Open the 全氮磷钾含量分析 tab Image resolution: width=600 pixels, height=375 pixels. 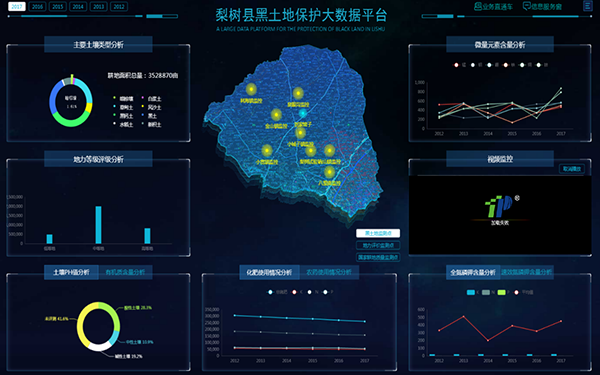pyautogui.click(x=473, y=272)
